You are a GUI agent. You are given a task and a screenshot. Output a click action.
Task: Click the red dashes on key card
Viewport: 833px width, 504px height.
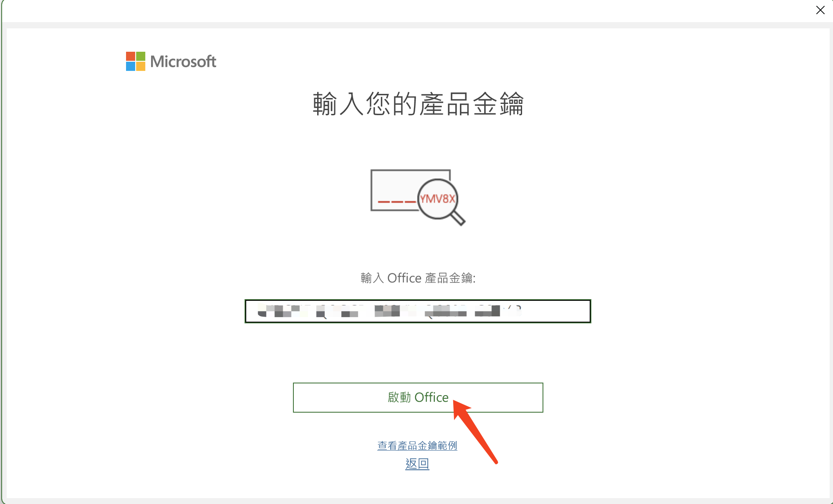(396, 202)
